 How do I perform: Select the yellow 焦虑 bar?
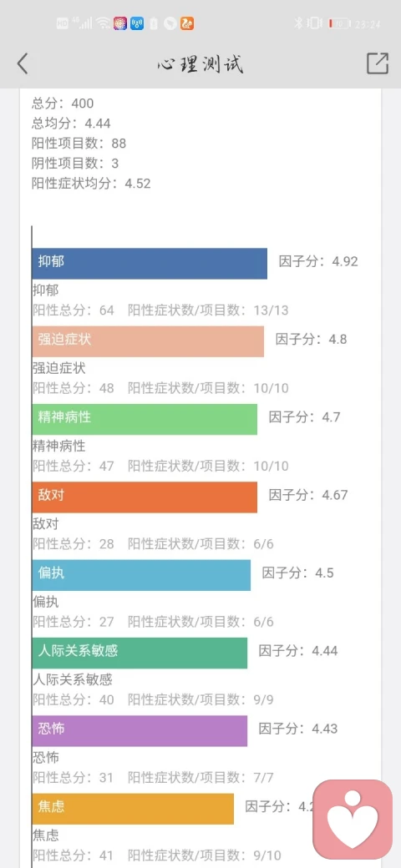pyautogui.click(x=133, y=809)
